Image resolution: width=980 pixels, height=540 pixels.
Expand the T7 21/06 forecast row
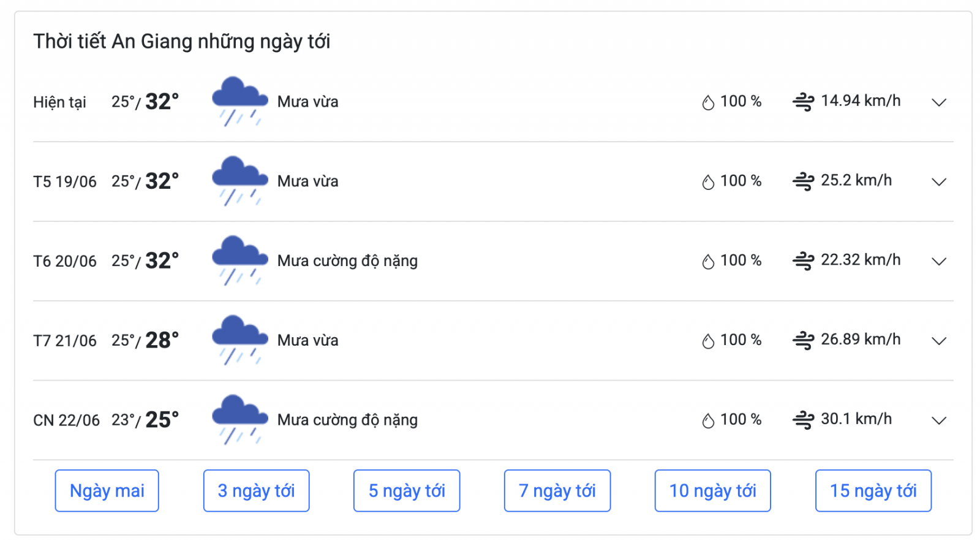pyautogui.click(x=939, y=341)
